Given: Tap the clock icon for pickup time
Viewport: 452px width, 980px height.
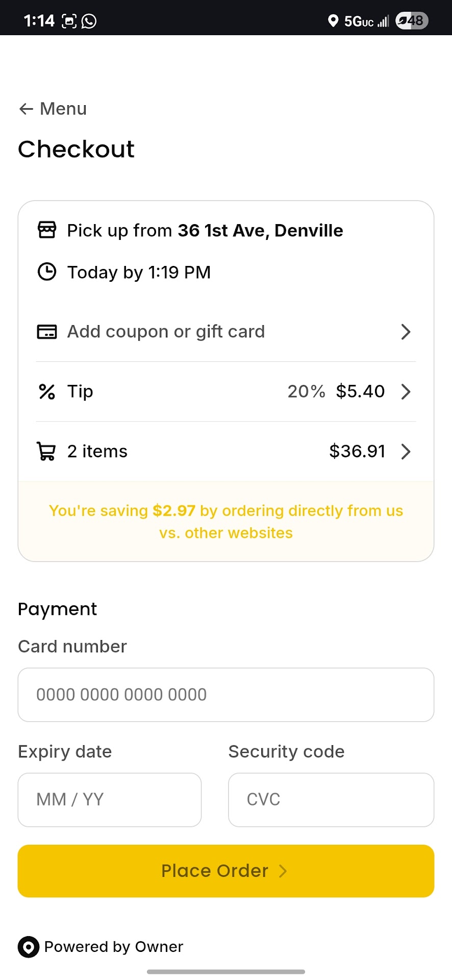Looking at the screenshot, I should point(47,272).
